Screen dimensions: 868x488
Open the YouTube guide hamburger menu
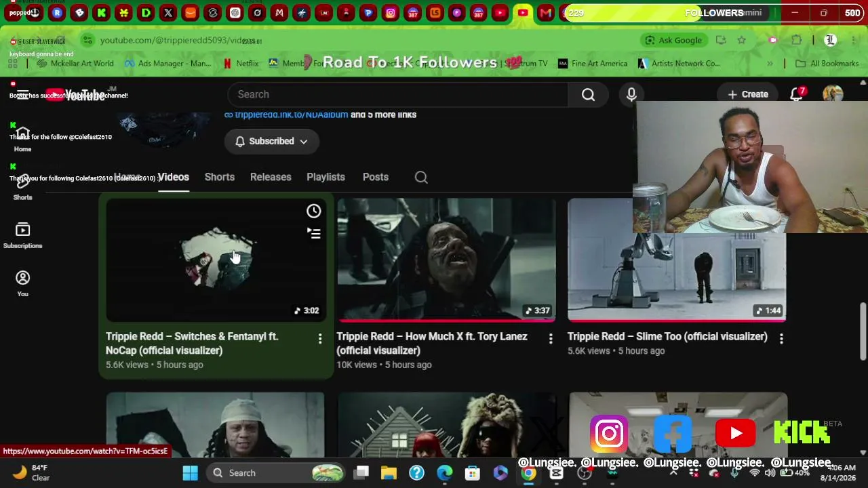point(22,94)
